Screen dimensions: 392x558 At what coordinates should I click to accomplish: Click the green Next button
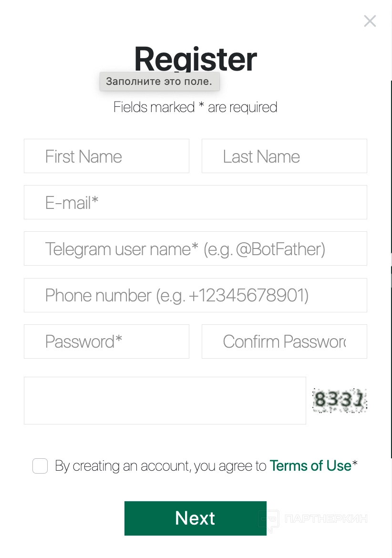pyautogui.click(x=196, y=518)
